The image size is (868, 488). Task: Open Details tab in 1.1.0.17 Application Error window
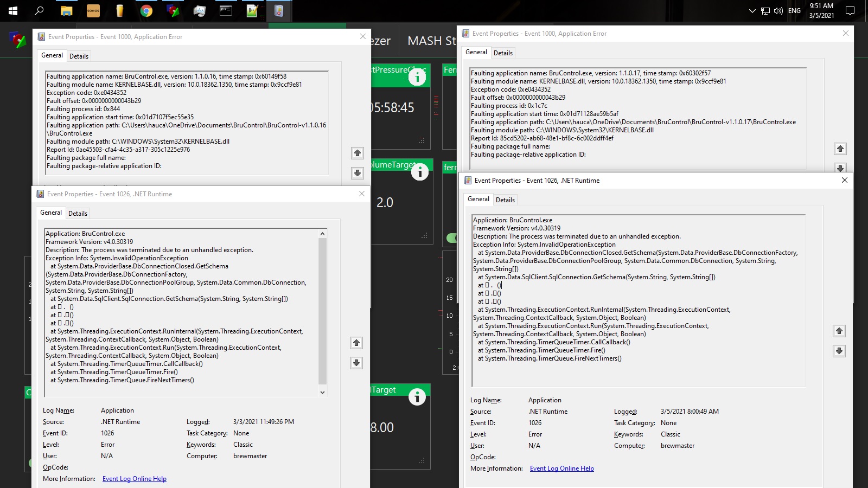[x=503, y=53]
